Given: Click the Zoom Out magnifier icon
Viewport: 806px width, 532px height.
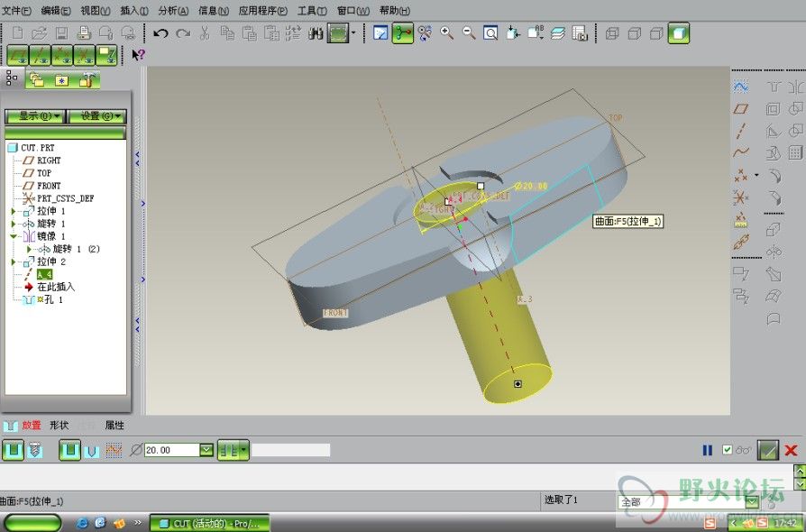Looking at the screenshot, I should tap(469, 34).
